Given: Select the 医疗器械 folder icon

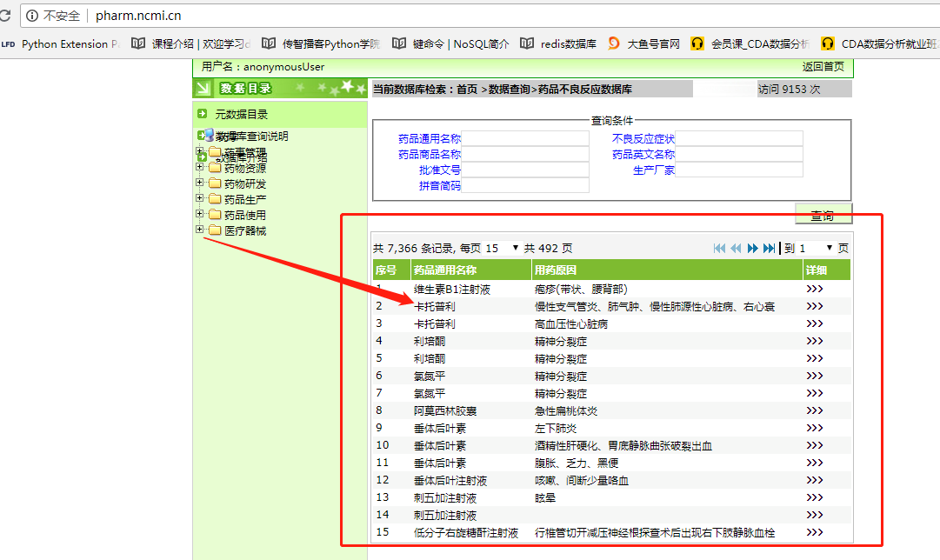Looking at the screenshot, I should pyautogui.click(x=215, y=230).
